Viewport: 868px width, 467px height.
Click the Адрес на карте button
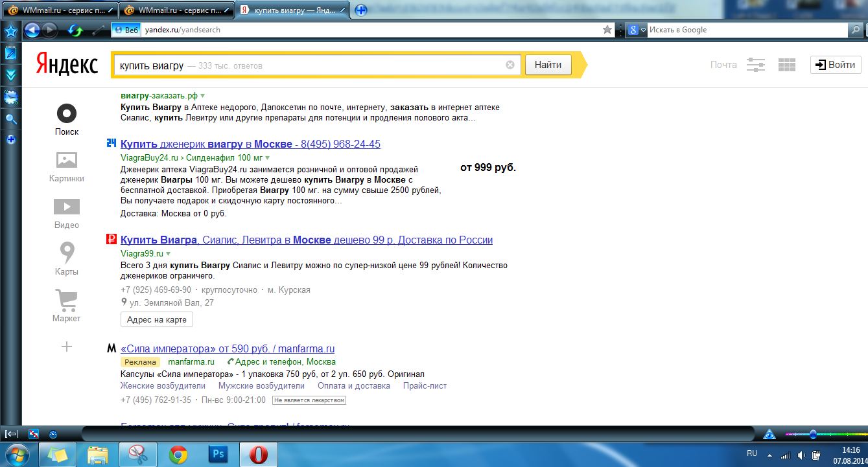tap(157, 319)
